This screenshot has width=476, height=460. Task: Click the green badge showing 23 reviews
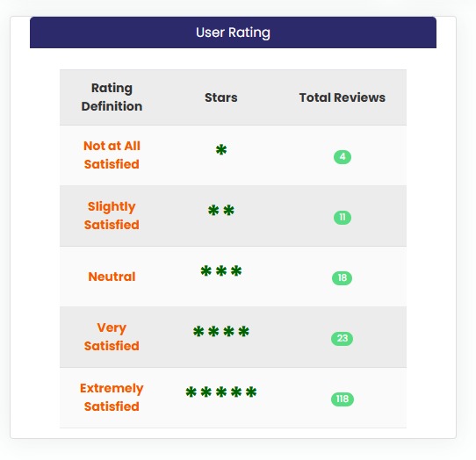click(343, 339)
